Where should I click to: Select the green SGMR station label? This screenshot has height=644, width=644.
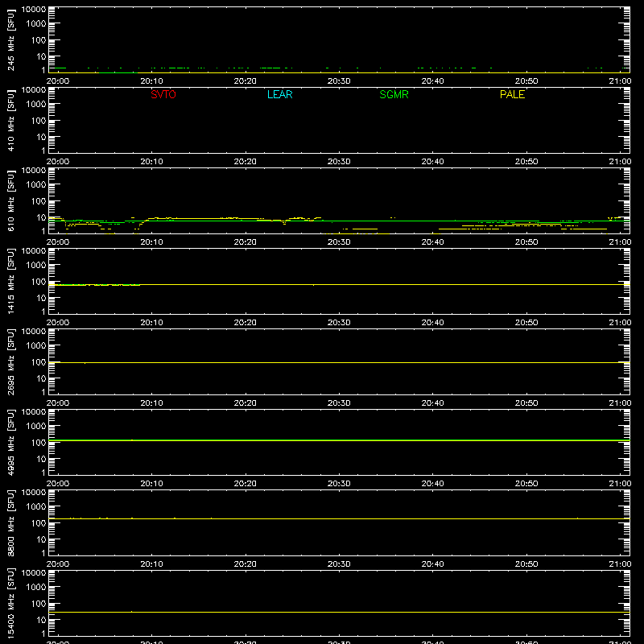394,94
